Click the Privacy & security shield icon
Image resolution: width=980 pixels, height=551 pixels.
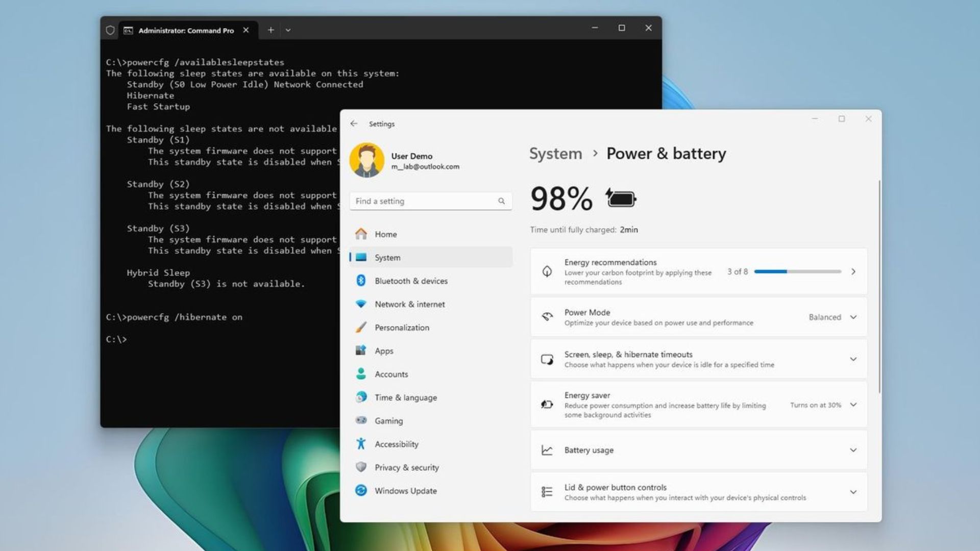click(x=361, y=467)
